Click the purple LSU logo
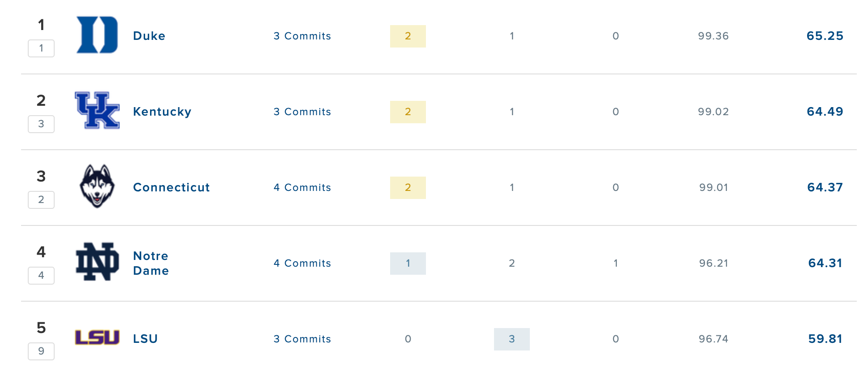This screenshot has width=868, height=372. click(97, 337)
